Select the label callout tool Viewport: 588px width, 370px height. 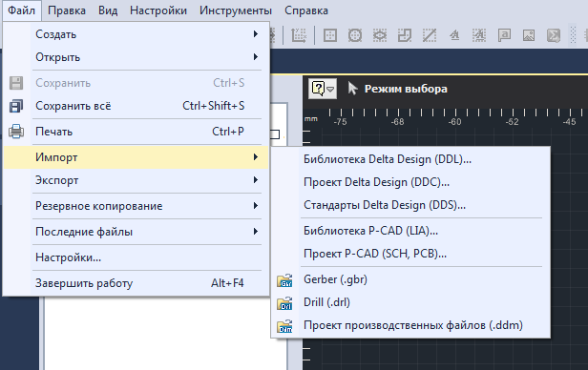[x=504, y=35]
